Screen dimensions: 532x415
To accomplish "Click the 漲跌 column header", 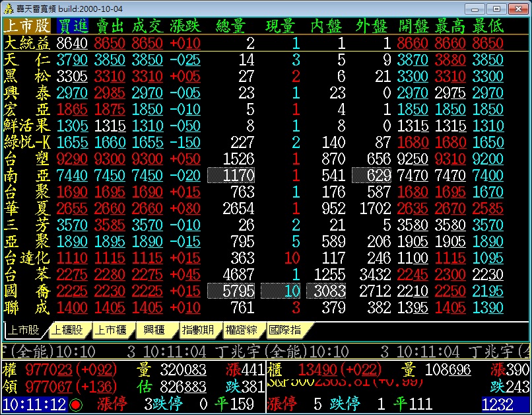I will (185, 26).
